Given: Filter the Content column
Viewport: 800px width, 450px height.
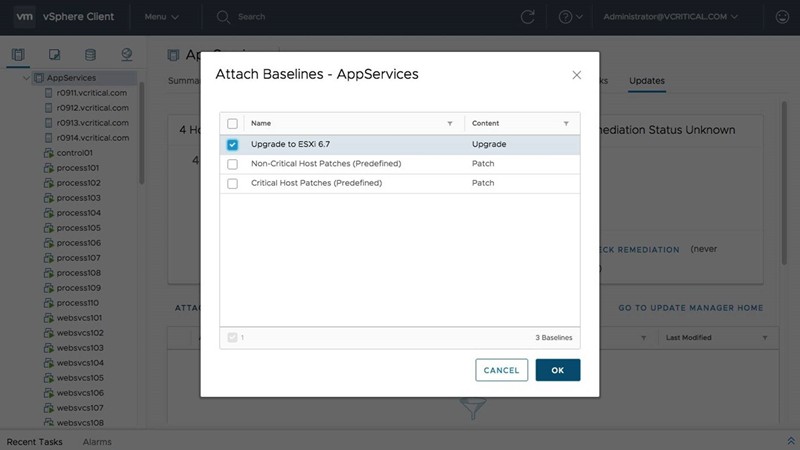Looking at the screenshot, I should click(566, 124).
